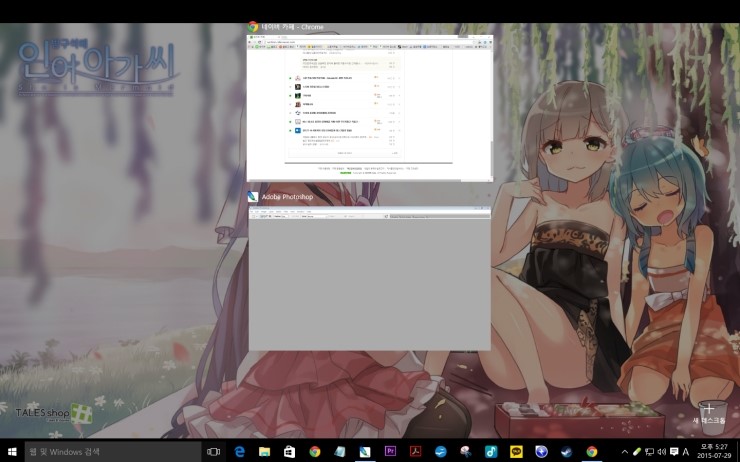Open the volume control tray icon
Screen dimensions: 740x462
662,452
